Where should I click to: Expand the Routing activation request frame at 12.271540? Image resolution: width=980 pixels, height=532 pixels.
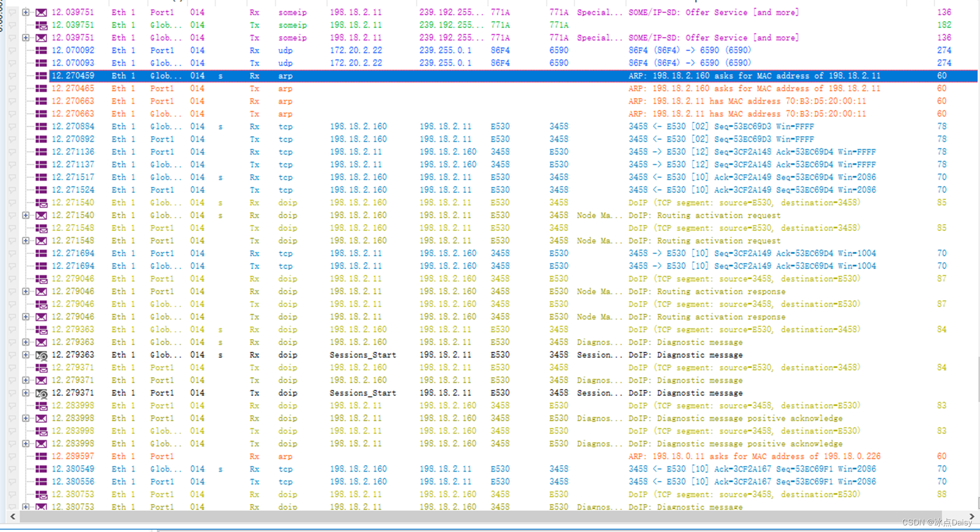pyautogui.click(x=25, y=215)
